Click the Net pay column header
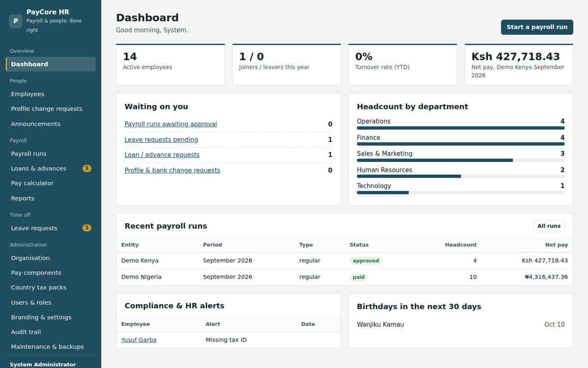The image size is (588, 368). [557, 245]
